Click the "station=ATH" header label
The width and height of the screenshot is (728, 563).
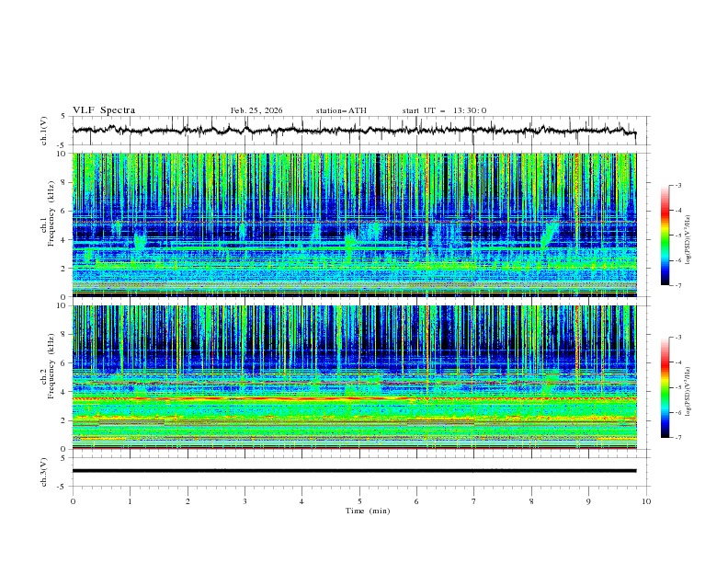tap(341, 110)
